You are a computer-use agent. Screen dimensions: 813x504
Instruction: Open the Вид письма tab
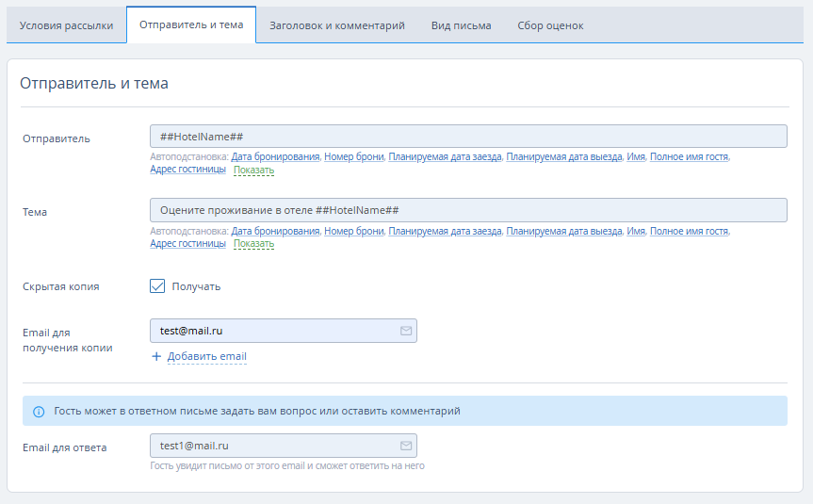(461, 25)
